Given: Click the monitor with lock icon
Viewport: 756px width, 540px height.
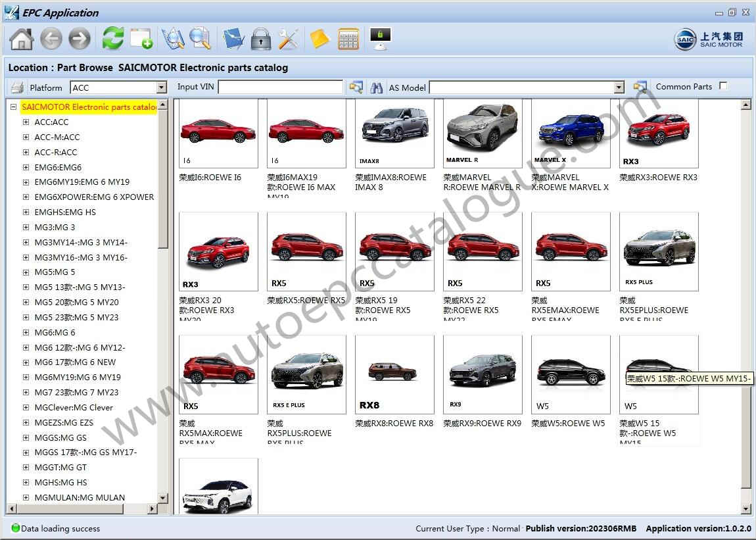Looking at the screenshot, I should click(x=380, y=39).
